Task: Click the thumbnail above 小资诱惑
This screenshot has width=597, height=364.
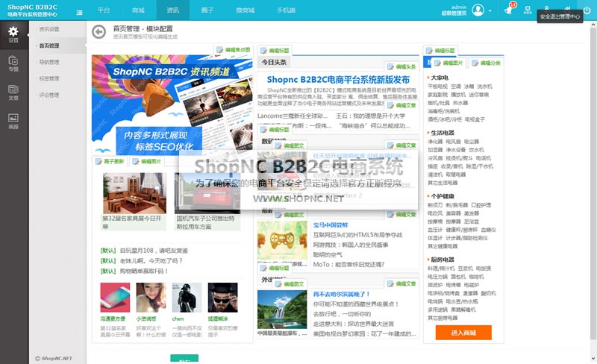Action: click(x=151, y=298)
